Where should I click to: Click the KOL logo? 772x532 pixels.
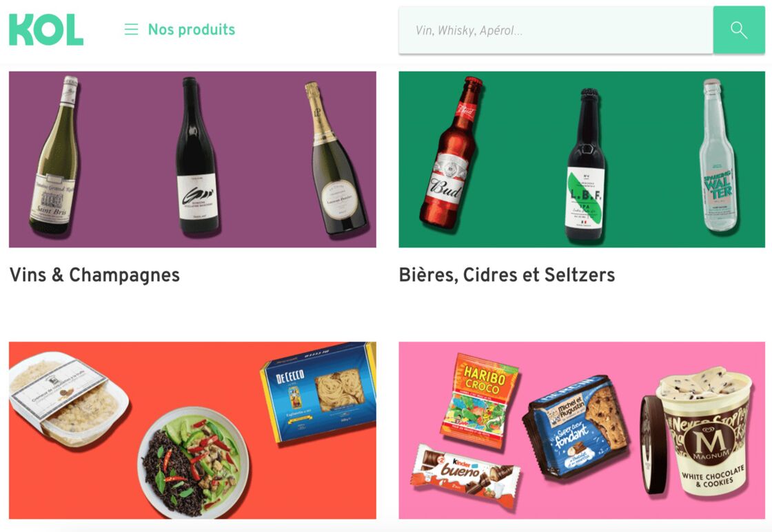click(x=46, y=30)
